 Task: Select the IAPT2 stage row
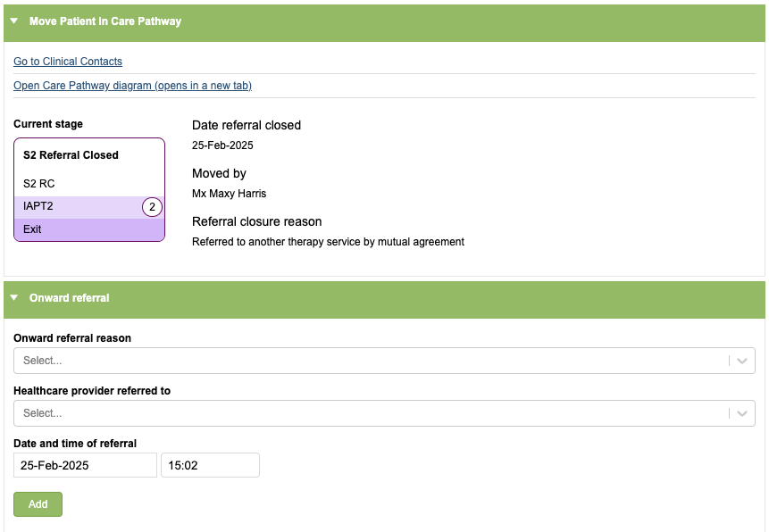point(76,206)
